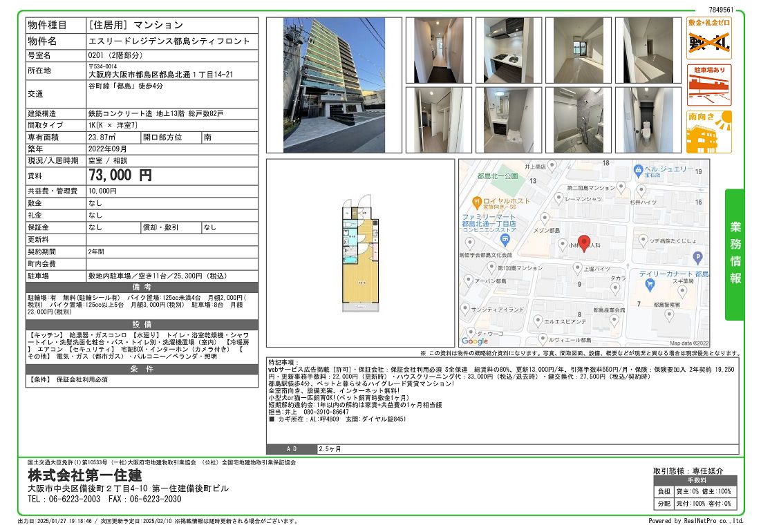Open the toilet photo thumbnail

(x=648, y=120)
